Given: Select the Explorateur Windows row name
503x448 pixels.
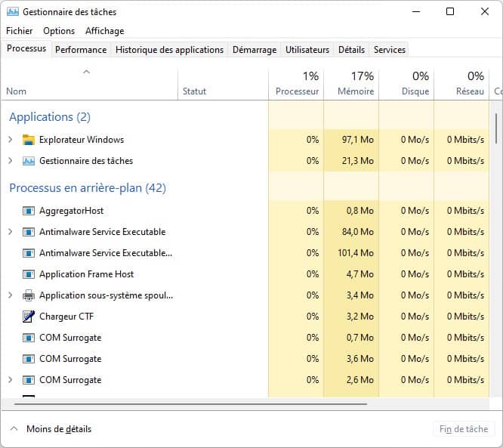Looking at the screenshot, I should (82, 140).
